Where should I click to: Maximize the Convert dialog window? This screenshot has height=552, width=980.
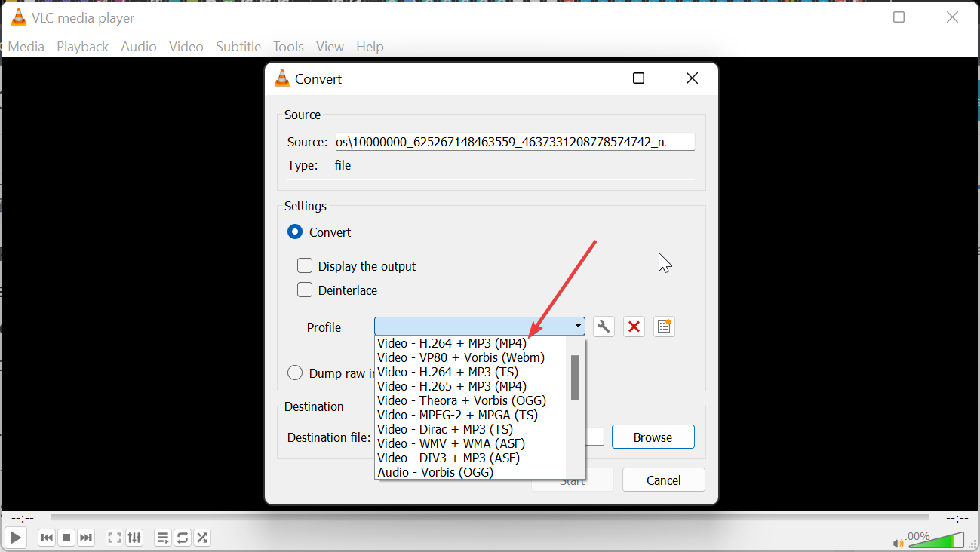pyautogui.click(x=638, y=78)
